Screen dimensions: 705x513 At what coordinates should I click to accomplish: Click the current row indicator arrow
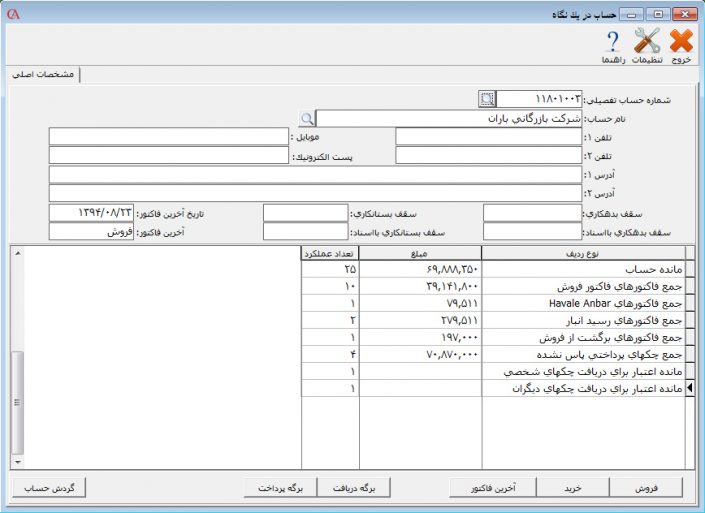(x=689, y=389)
